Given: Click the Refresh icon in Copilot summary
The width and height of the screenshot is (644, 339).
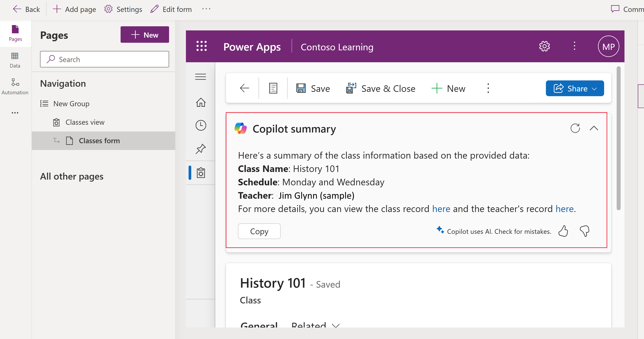Looking at the screenshot, I should [575, 128].
